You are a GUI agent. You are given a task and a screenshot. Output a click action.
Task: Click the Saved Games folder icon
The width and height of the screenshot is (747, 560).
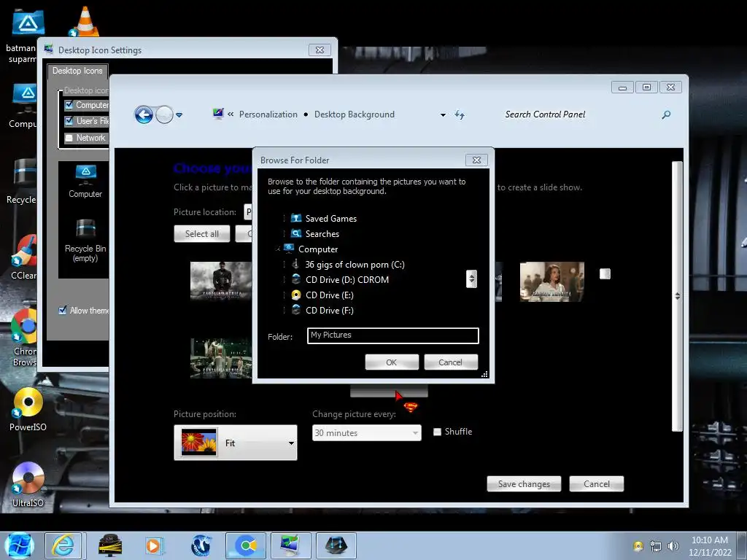tap(296, 218)
